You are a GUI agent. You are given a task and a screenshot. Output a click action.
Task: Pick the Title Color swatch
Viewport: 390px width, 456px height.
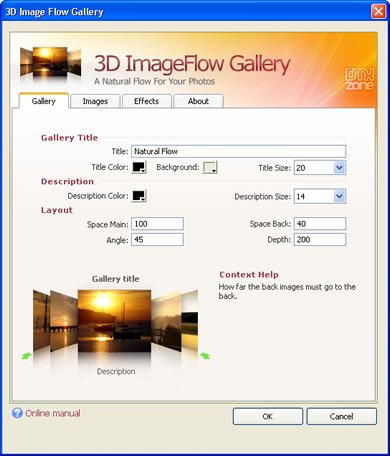[139, 167]
